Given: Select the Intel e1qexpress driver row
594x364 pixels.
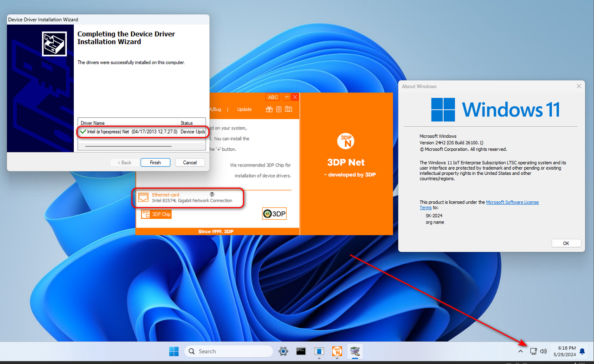Looking at the screenshot, I should pos(142,132).
